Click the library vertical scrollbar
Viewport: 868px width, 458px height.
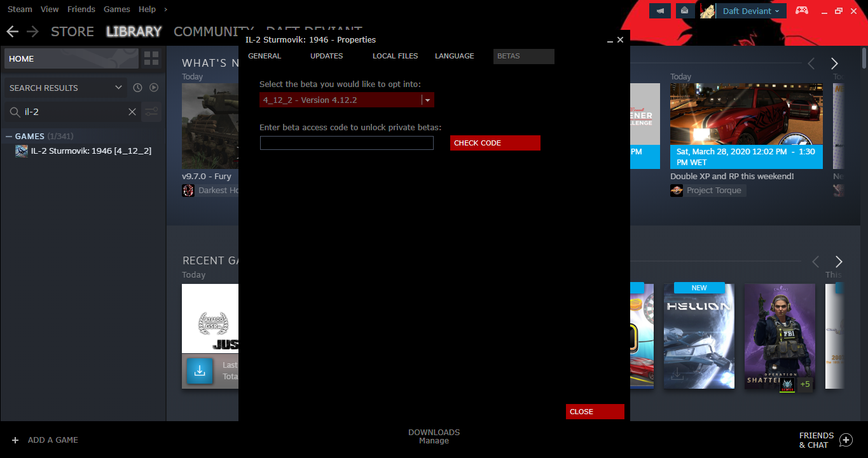point(864,57)
